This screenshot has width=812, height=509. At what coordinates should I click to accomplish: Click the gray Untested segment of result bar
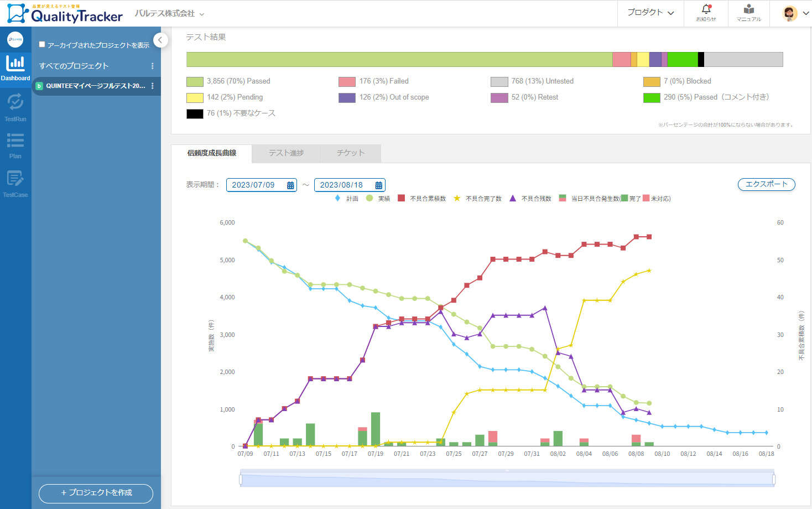coord(743,60)
